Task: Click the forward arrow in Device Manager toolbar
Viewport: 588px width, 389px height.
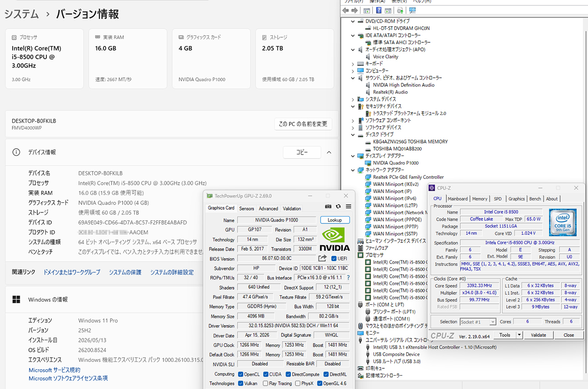Action: coord(355,11)
